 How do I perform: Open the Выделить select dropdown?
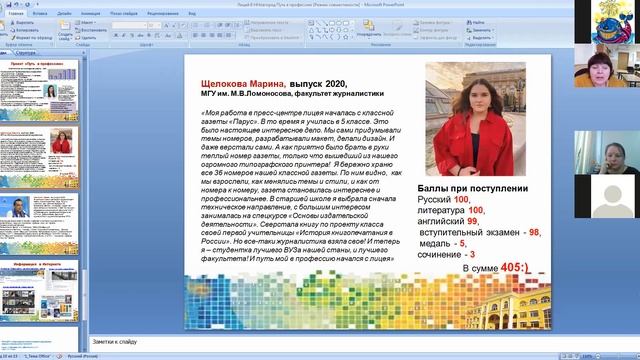[x=479, y=38]
